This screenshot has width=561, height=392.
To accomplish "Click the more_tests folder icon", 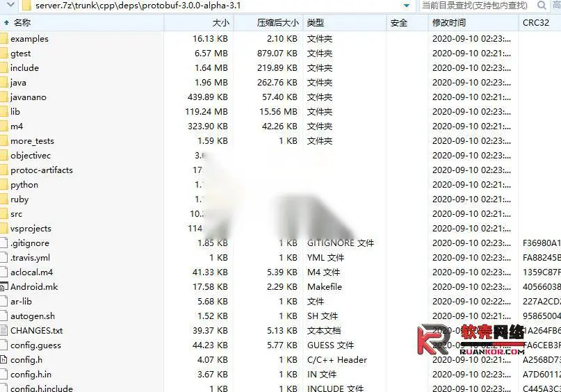I will click(x=3, y=141).
